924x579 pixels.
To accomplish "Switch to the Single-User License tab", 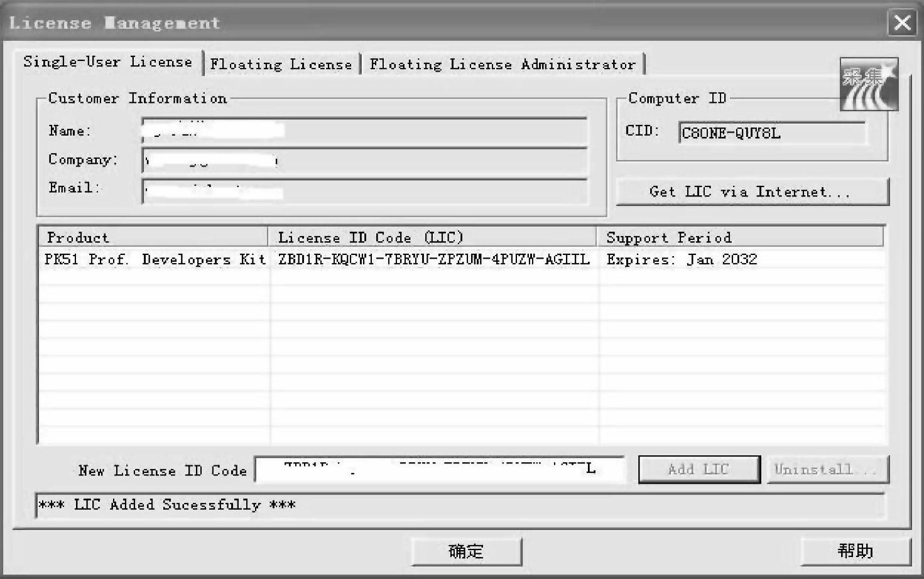I will click(107, 62).
